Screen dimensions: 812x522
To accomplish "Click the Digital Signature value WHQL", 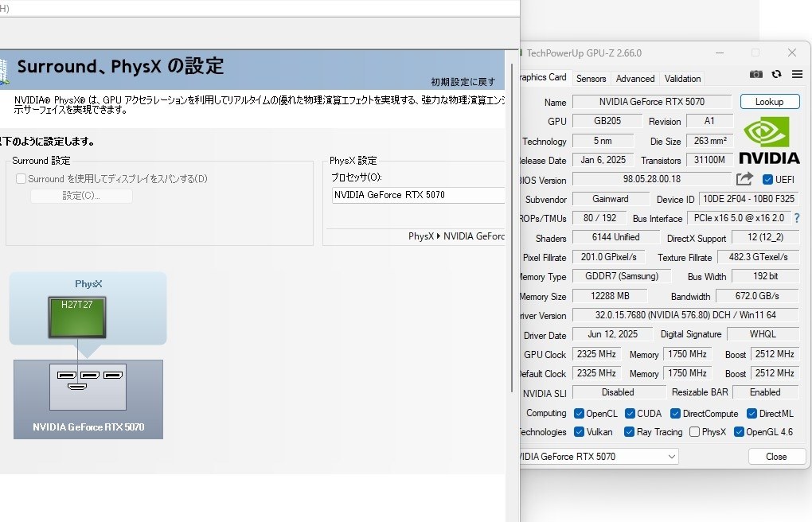I will (x=763, y=334).
